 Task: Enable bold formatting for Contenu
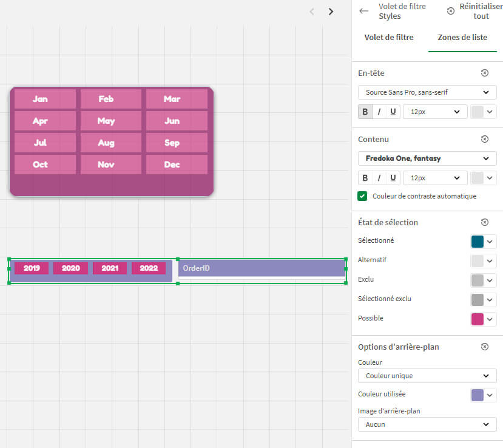[365, 177]
